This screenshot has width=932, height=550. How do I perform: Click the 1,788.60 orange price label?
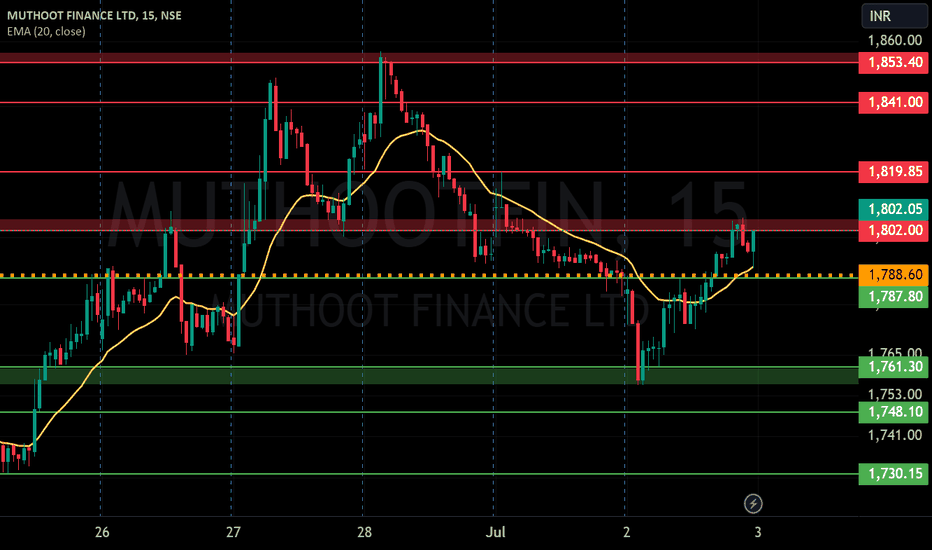[893, 275]
